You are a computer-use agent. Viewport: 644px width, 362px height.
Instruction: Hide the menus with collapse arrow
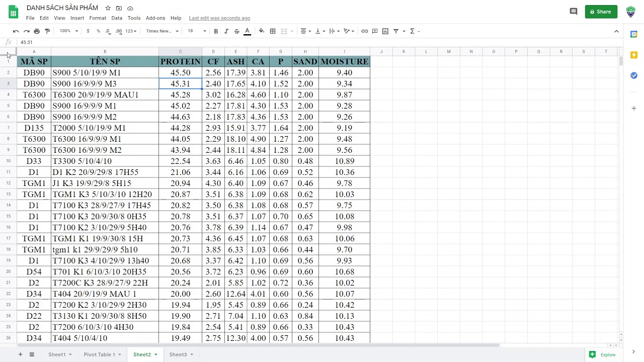coord(616,31)
